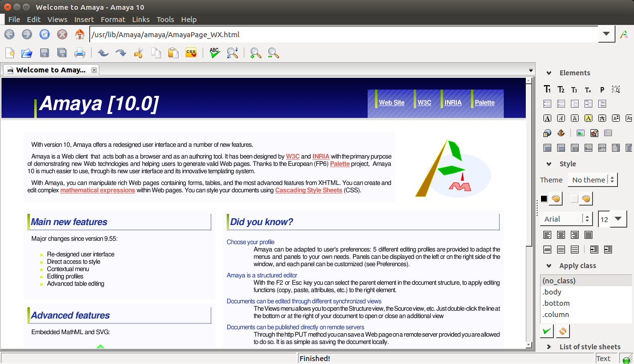Insert a paragraph P element
Image resolution: width=634 pixels, height=364 pixels.
tap(602, 90)
